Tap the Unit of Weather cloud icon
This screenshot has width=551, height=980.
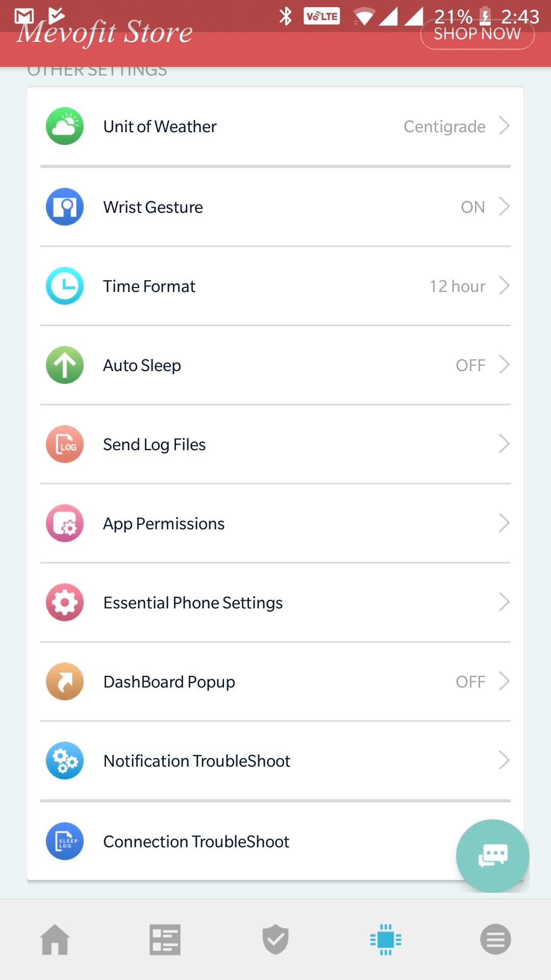click(65, 126)
